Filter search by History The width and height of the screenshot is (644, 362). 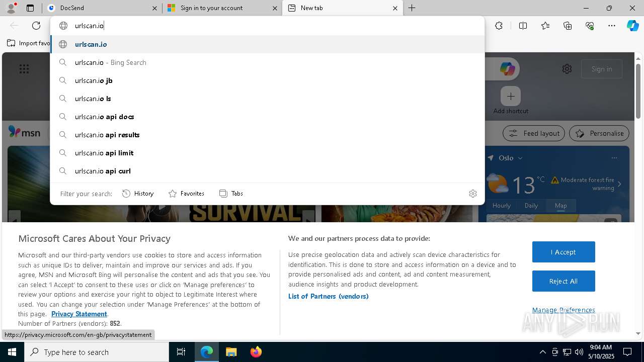[x=138, y=194]
